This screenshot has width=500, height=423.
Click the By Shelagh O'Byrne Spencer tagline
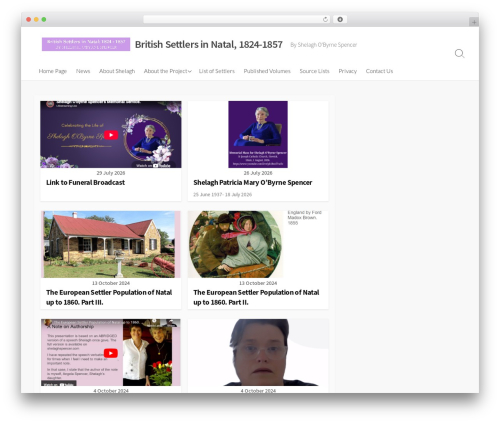click(x=323, y=45)
